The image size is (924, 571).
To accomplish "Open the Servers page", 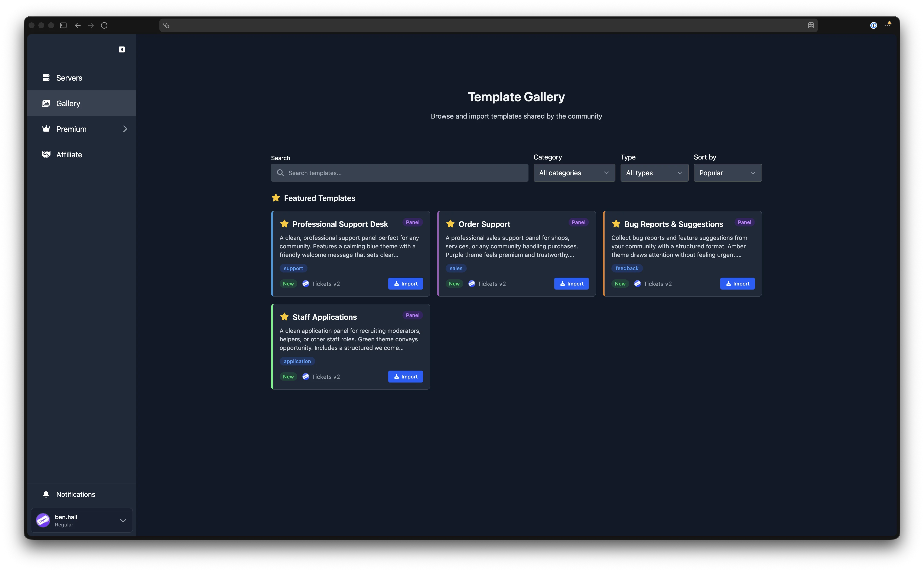I will (82, 78).
